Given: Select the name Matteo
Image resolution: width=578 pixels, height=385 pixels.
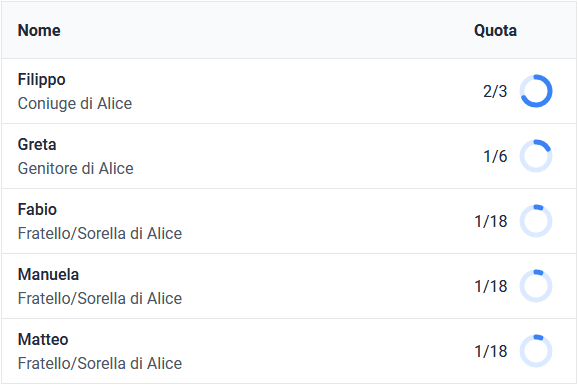Looking at the screenshot, I should pos(43,339).
